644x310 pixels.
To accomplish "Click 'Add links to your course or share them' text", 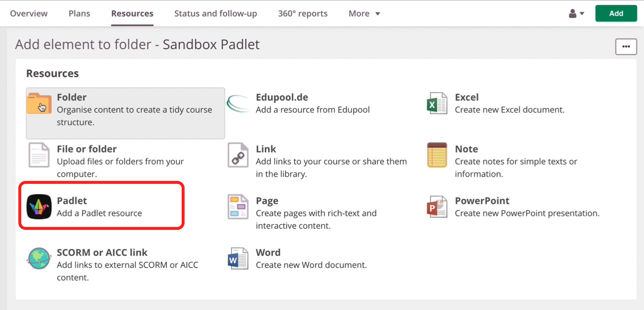I will pos(331,161).
